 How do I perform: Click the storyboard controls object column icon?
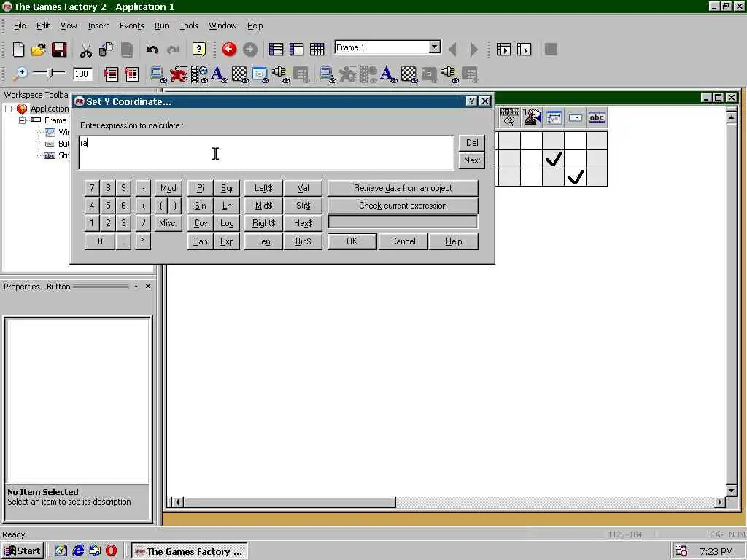510,117
